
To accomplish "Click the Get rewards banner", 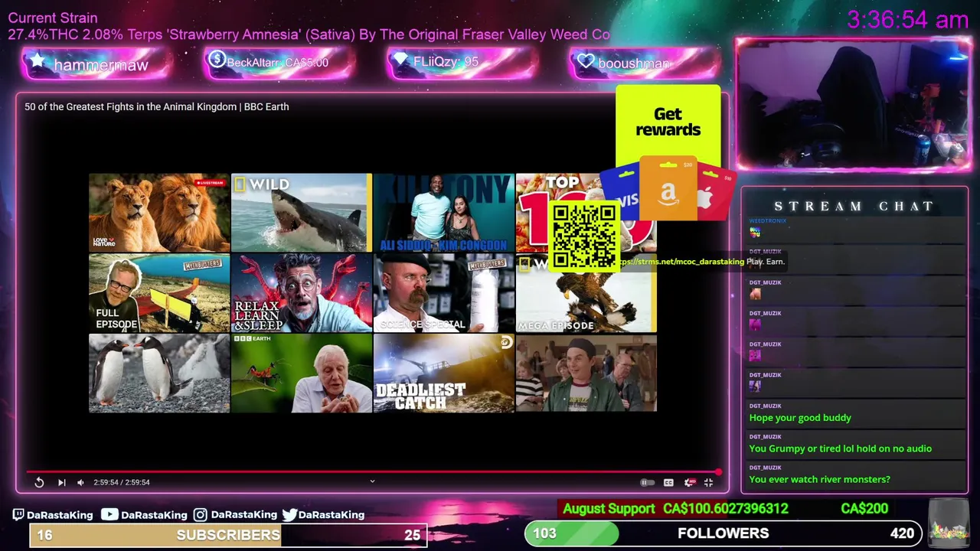I will [x=668, y=122].
